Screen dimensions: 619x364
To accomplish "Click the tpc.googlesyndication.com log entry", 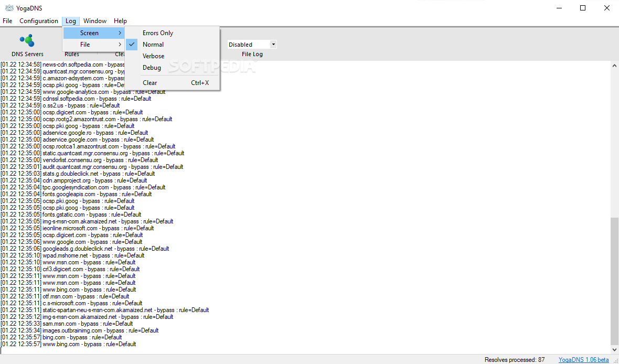I will 83,187.
